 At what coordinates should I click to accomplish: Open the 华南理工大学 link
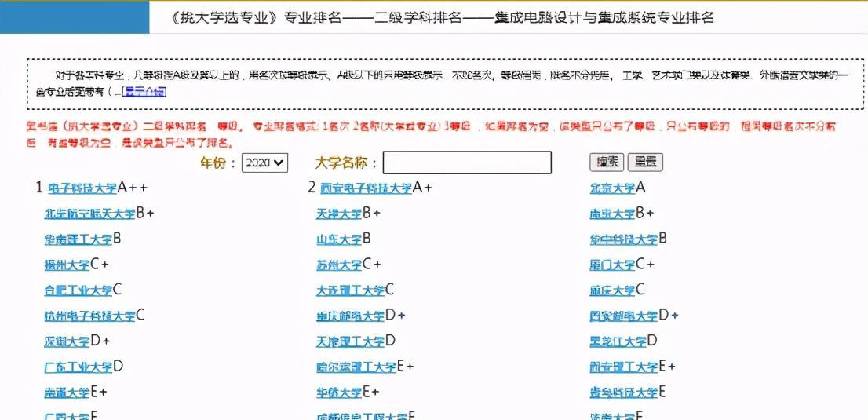coord(78,239)
